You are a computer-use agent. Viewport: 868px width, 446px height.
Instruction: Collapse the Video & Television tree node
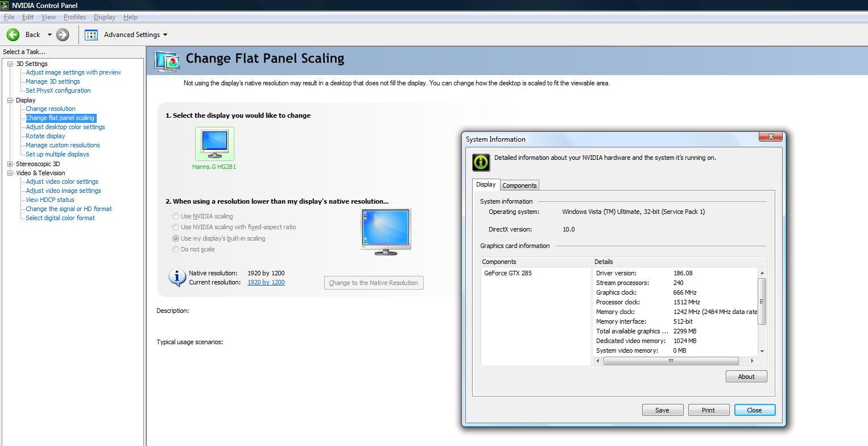coord(10,173)
